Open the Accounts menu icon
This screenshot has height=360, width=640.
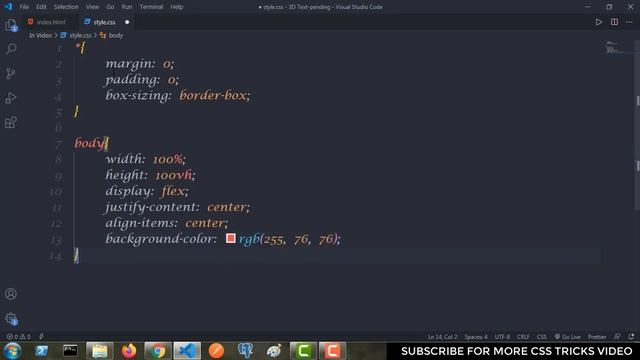11,294
